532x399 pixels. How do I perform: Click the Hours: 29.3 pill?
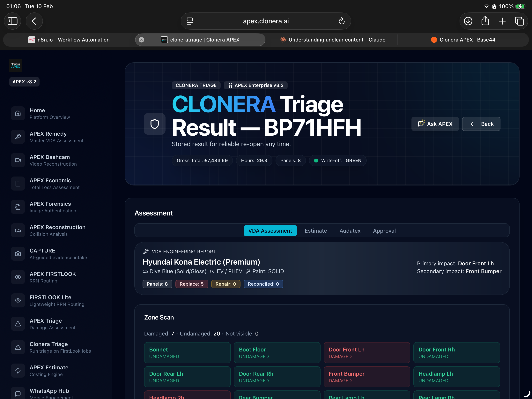click(x=254, y=161)
